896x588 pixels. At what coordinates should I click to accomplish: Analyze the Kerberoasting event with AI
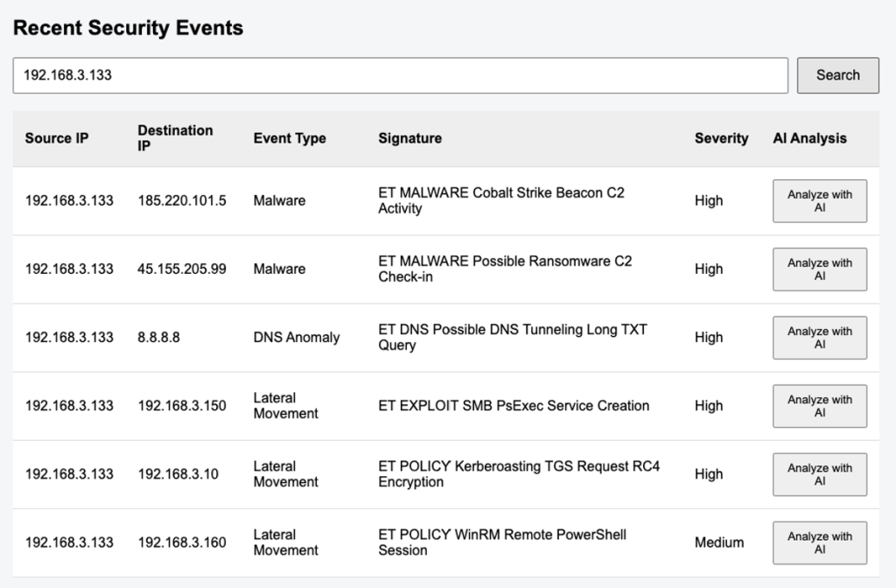click(819, 474)
